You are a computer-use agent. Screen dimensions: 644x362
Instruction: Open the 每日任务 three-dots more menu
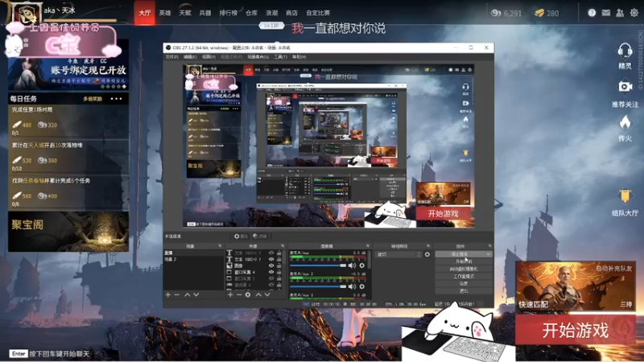(x=116, y=99)
